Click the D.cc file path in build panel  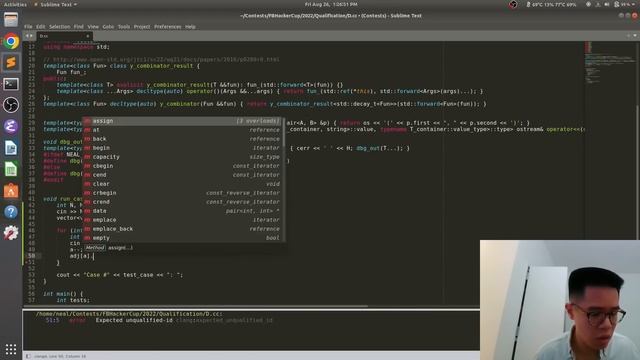click(129, 314)
